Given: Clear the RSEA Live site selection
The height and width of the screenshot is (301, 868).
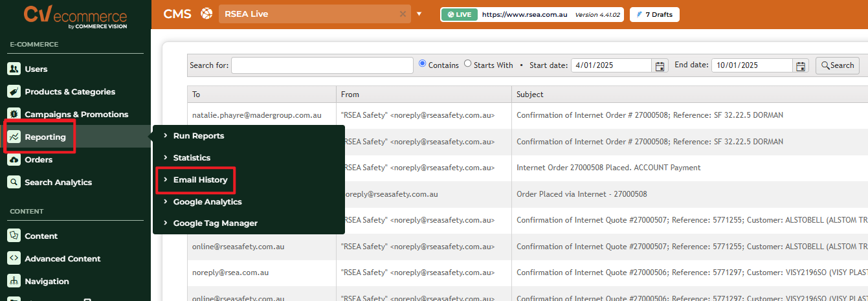Looking at the screenshot, I should pyautogui.click(x=403, y=14).
